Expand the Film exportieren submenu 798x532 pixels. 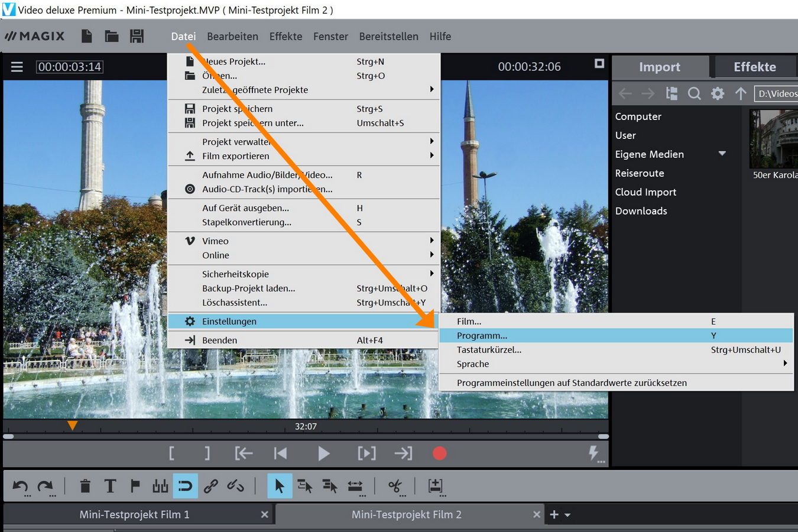(x=304, y=155)
